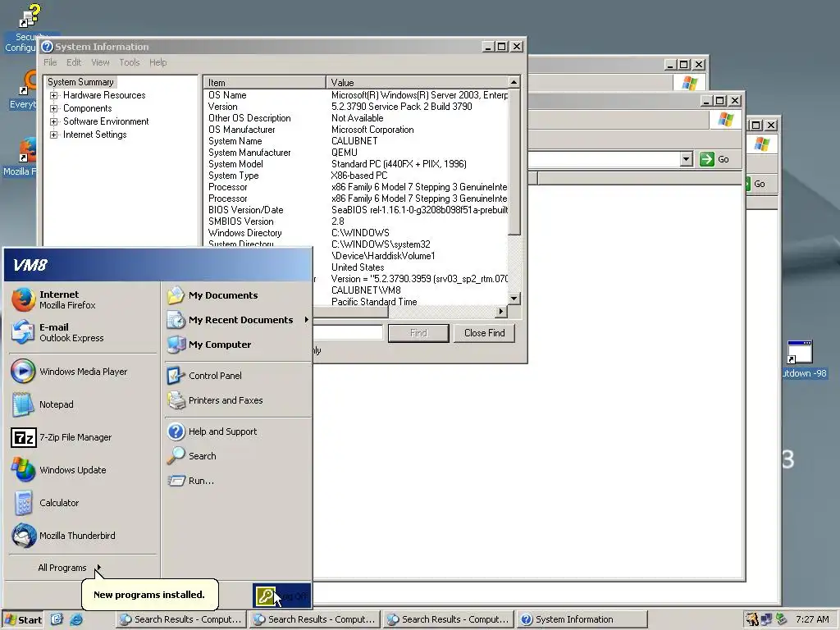The width and height of the screenshot is (840, 630).
Task: Expand My Recent Documents submenu
Action: click(x=239, y=320)
